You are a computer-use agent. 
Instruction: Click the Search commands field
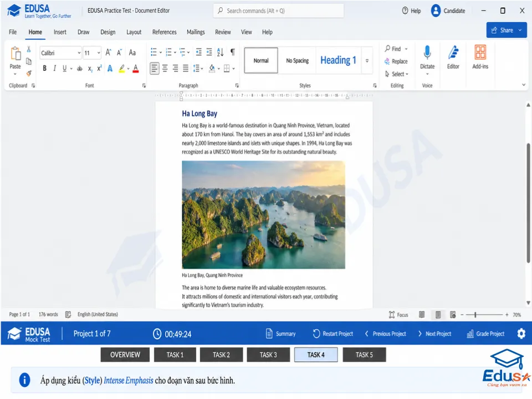pyautogui.click(x=279, y=11)
